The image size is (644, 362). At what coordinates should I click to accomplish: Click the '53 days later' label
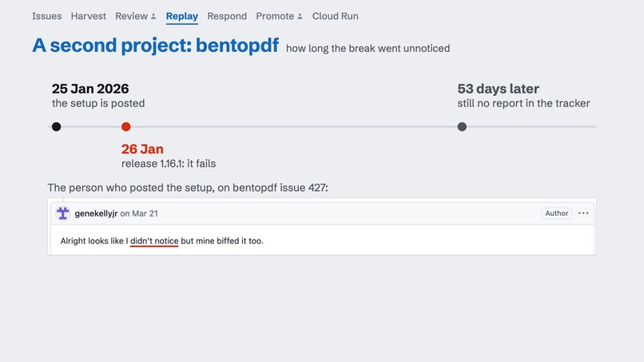coord(499,89)
